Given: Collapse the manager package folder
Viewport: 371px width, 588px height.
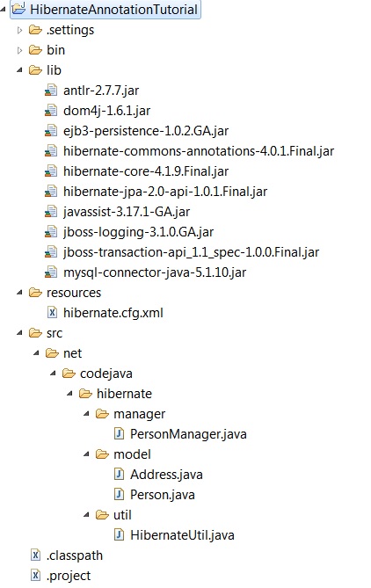Looking at the screenshot, I should tap(87, 414).
